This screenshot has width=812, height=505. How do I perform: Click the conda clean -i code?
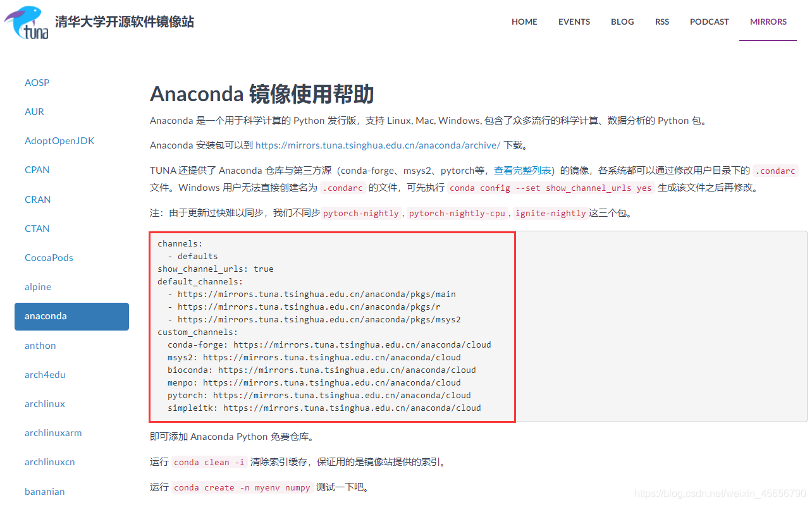click(x=209, y=462)
